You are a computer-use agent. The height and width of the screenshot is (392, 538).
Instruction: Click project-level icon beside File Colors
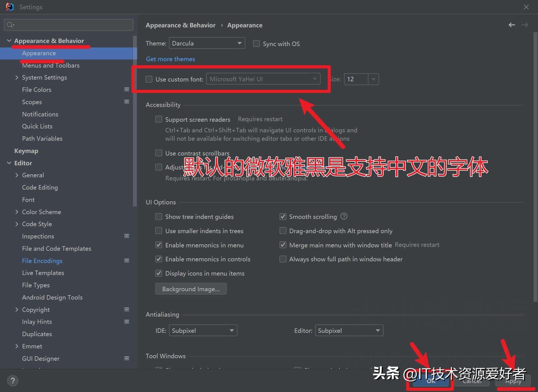point(126,89)
